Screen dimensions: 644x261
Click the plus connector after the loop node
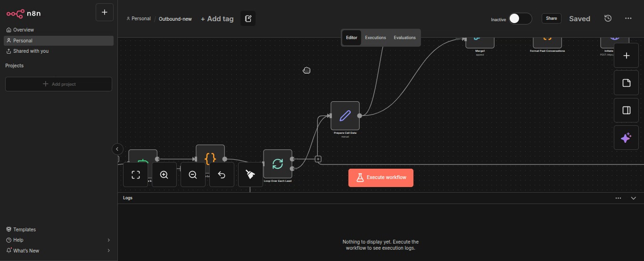[318, 159]
